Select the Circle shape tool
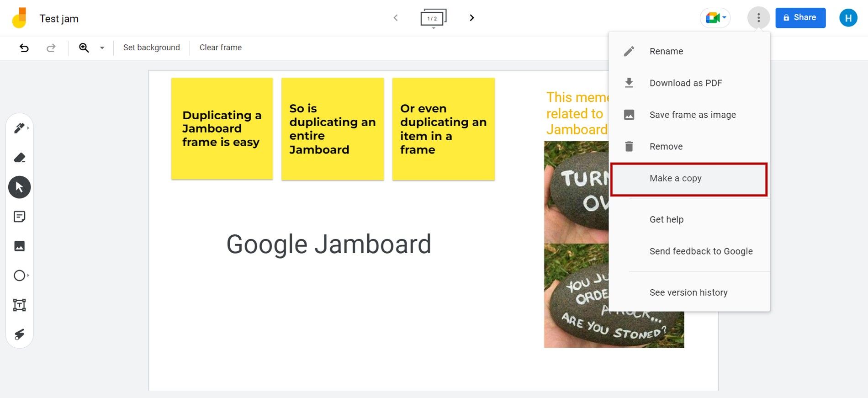 pyautogui.click(x=19, y=276)
